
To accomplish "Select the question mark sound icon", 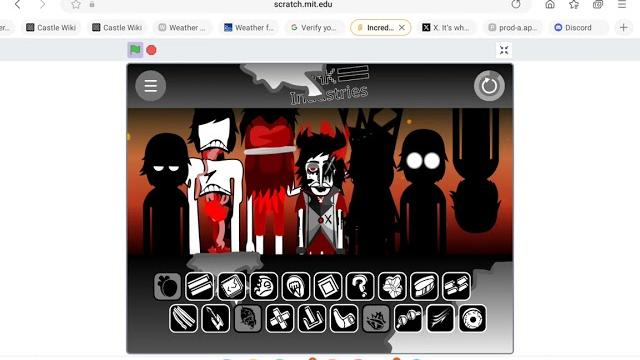I will point(360,286).
